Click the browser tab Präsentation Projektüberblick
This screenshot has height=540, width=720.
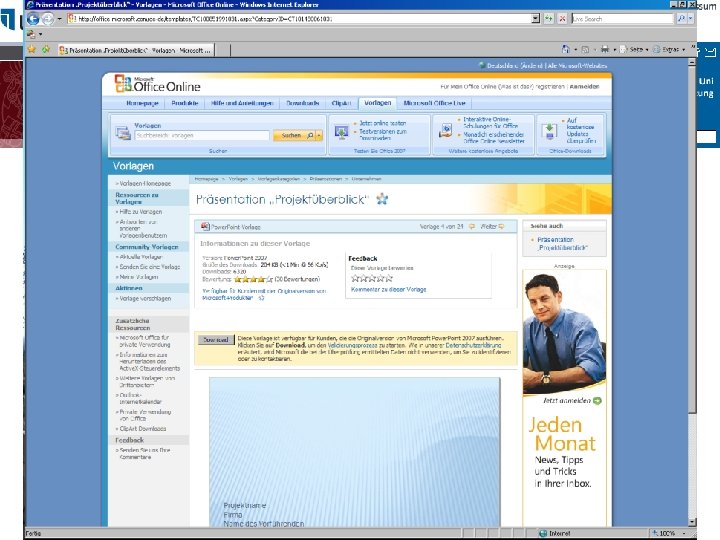(136, 50)
